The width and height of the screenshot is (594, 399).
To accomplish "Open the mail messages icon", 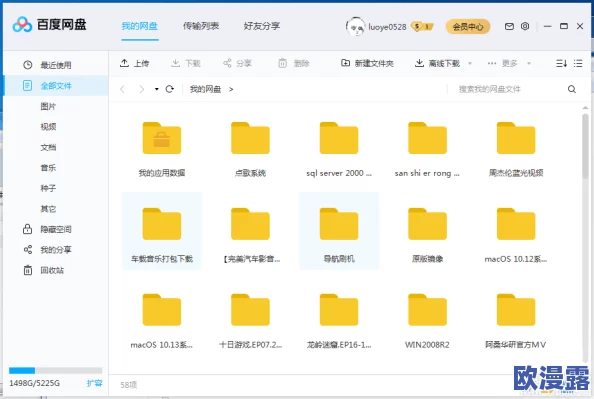I will [x=509, y=26].
